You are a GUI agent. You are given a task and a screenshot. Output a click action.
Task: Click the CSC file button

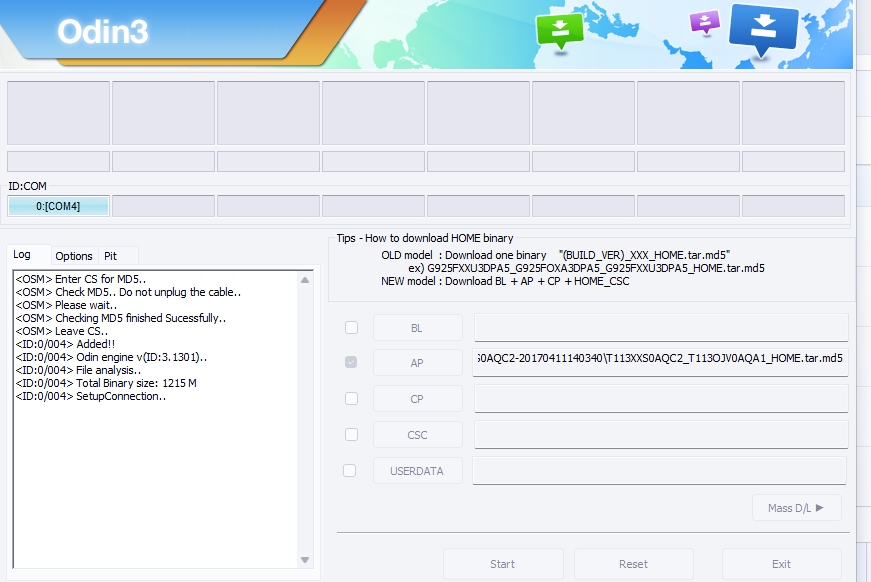coord(417,435)
